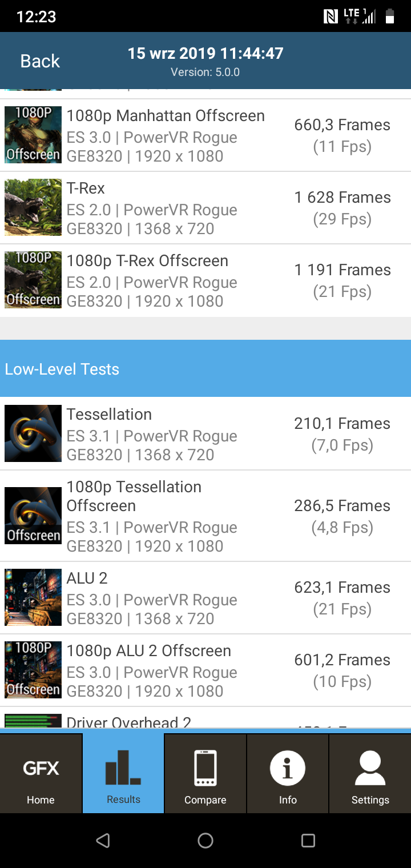Tap the GFX Home icon

pos(41,769)
